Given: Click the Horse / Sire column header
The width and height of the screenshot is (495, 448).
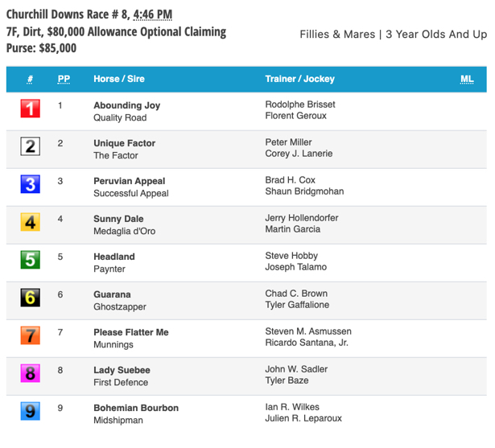Looking at the screenshot, I should coord(119,79).
